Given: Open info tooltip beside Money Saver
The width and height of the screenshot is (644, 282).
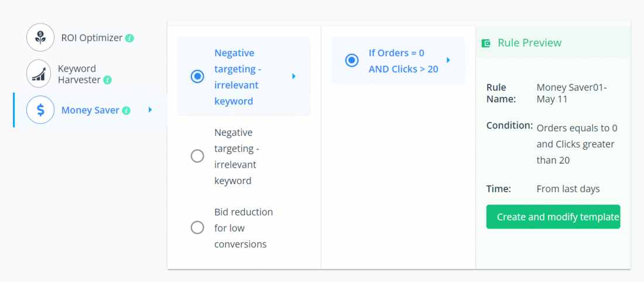Looking at the screenshot, I should coord(126,111).
